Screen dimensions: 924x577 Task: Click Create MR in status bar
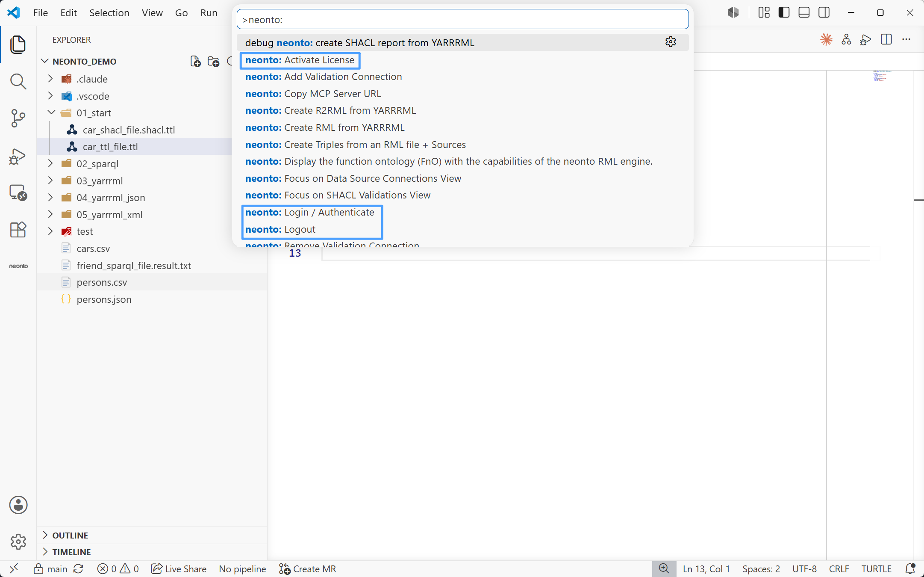click(307, 568)
